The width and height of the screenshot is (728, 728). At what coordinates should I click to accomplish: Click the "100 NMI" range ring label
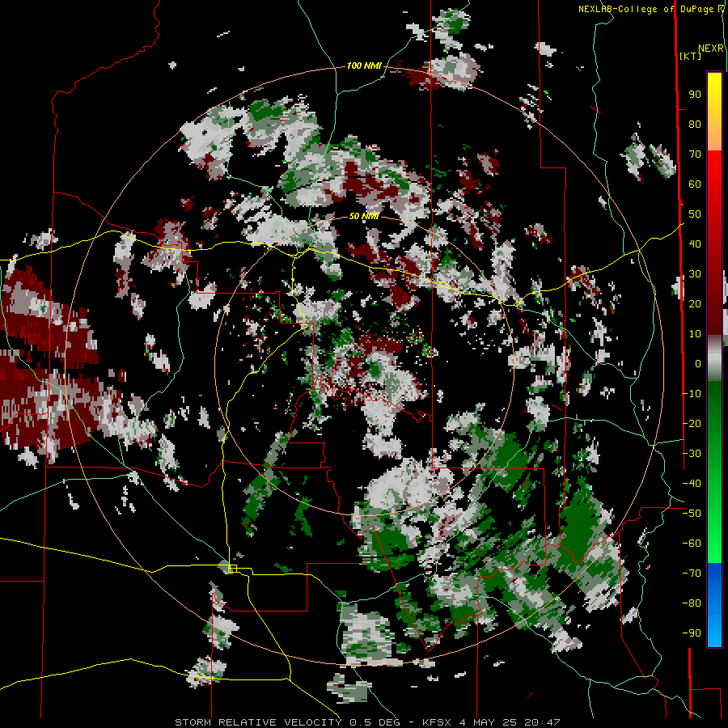coord(364,66)
